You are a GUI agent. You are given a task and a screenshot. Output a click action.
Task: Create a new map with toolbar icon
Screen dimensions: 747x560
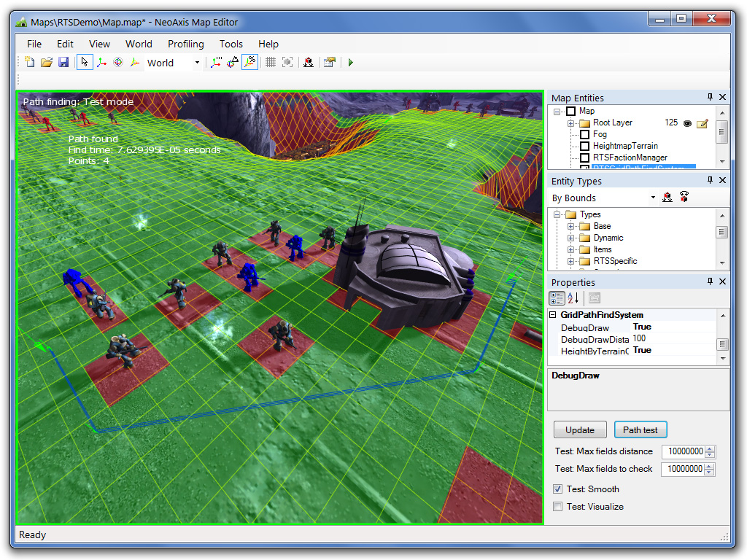[29, 63]
